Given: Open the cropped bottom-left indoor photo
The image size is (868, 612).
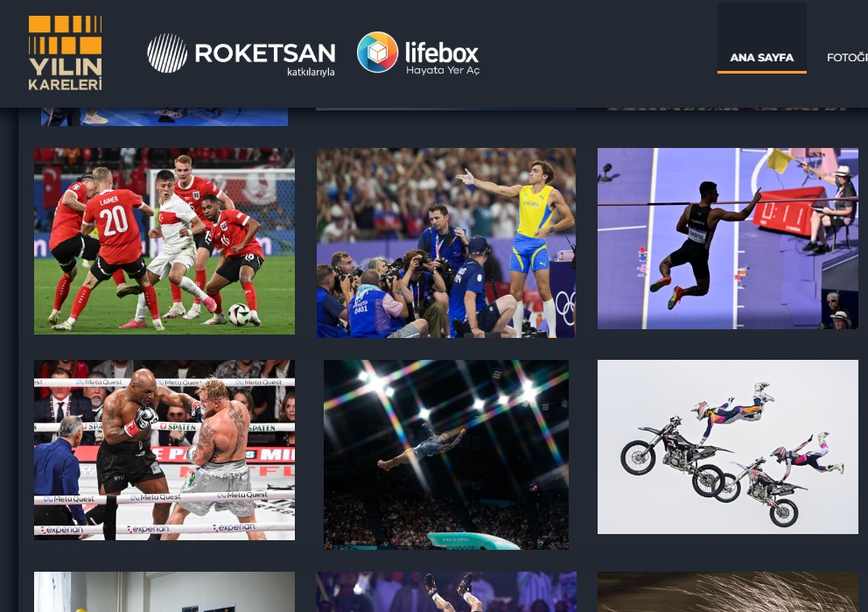Looking at the screenshot, I should [x=164, y=592].
